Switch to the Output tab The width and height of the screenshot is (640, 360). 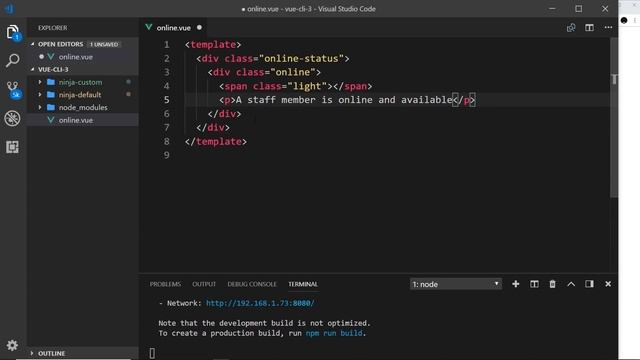tap(204, 284)
